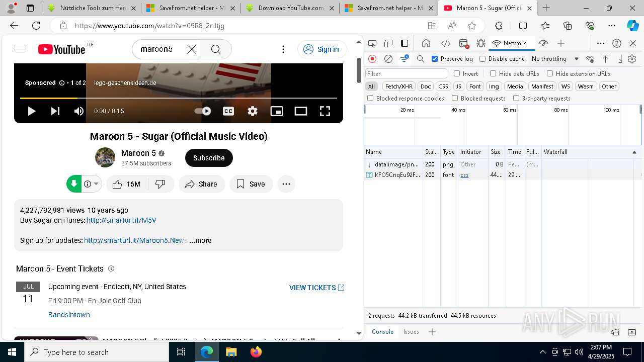This screenshot has height=362, width=644.
Task: Click the video progress seek bar
Action: point(179,98)
